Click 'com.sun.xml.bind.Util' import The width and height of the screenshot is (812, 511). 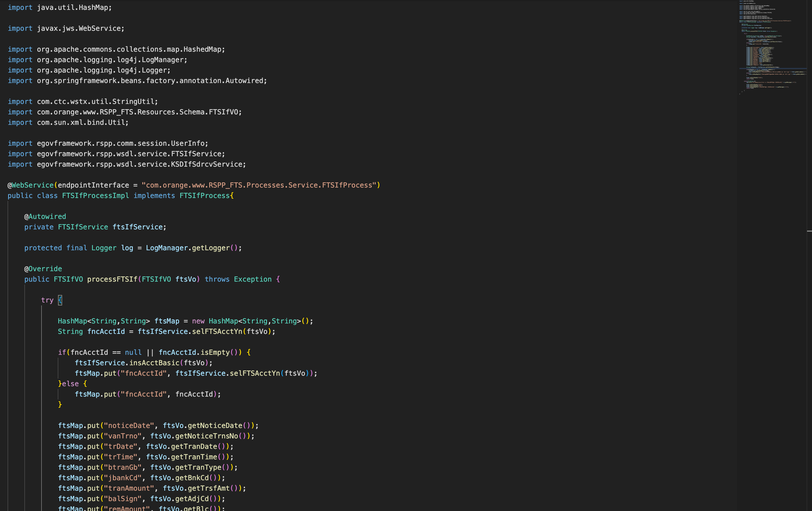(81, 123)
